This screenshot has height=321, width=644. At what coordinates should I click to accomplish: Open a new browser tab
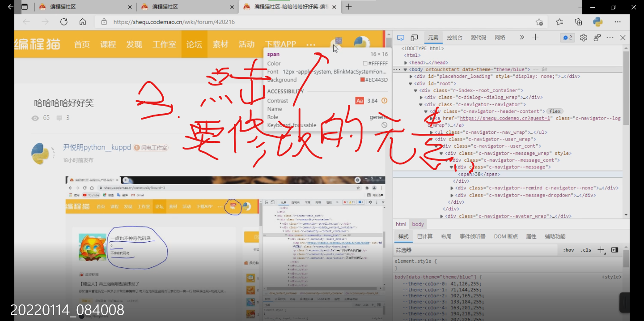[x=349, y=7]
